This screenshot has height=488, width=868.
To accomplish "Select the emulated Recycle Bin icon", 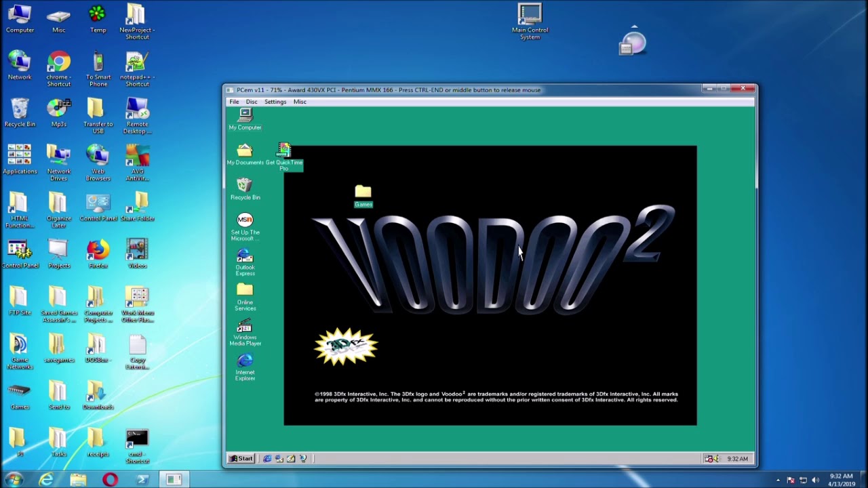I will coord(245,189).
